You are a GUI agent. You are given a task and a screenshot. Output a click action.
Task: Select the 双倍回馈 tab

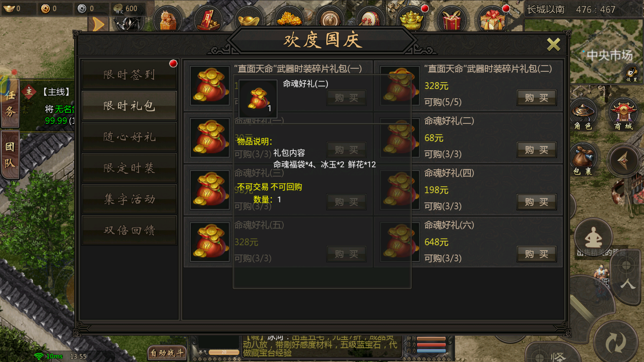129,230
